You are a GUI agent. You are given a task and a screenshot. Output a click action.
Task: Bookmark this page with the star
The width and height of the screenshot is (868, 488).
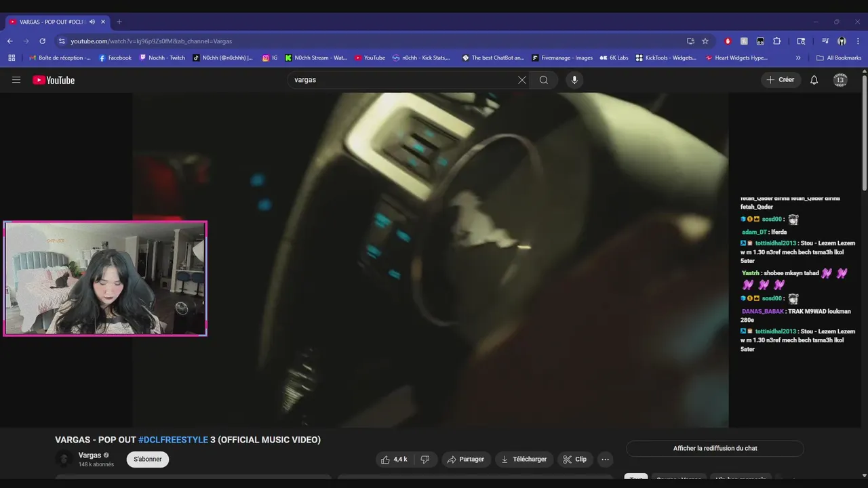click(705, 41)
